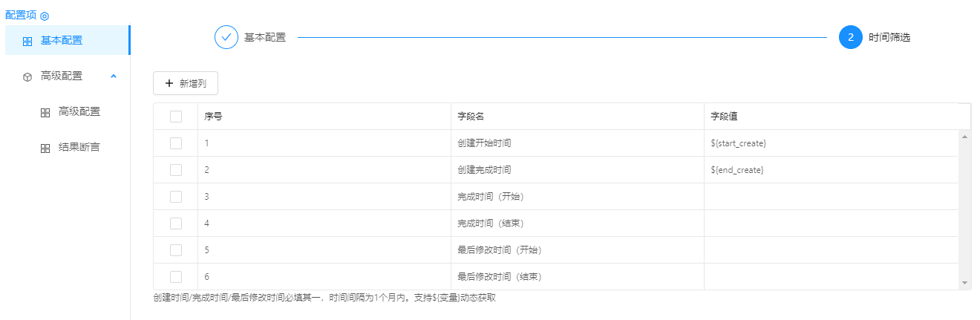Click the grid icon beside 结果断言
This screenshot has width=980, height=320.
[x=45, y=148]
